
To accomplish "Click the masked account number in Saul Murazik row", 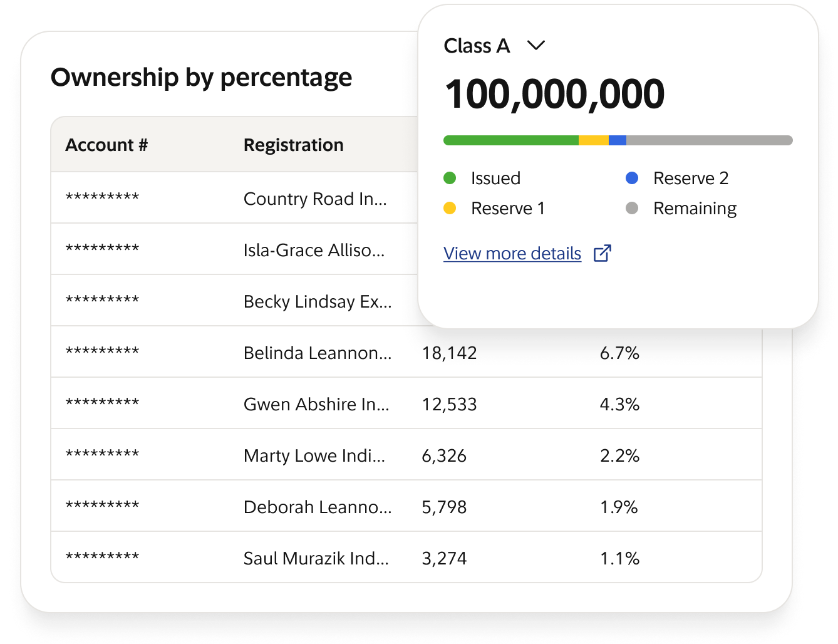I will tap(102, 556).
